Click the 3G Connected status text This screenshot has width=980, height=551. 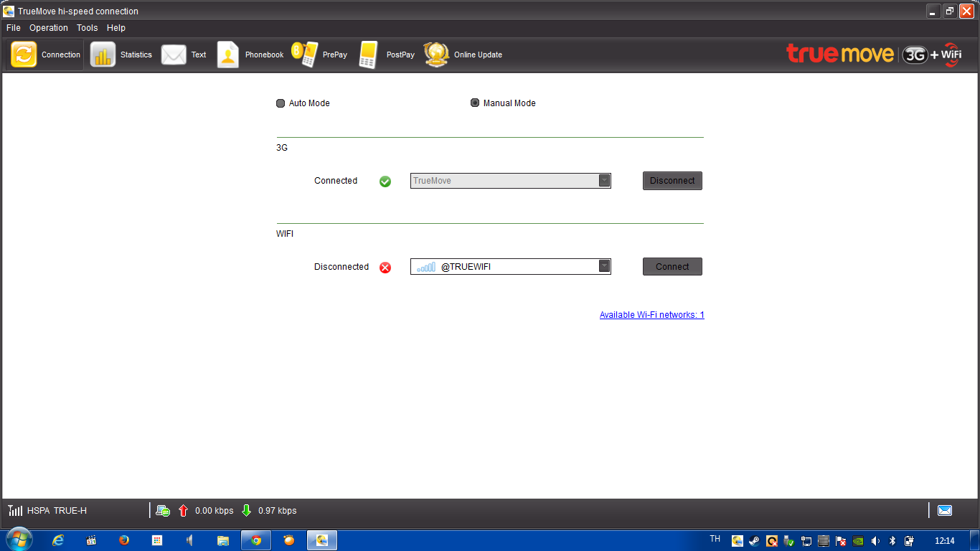click(x=336, y=181)
